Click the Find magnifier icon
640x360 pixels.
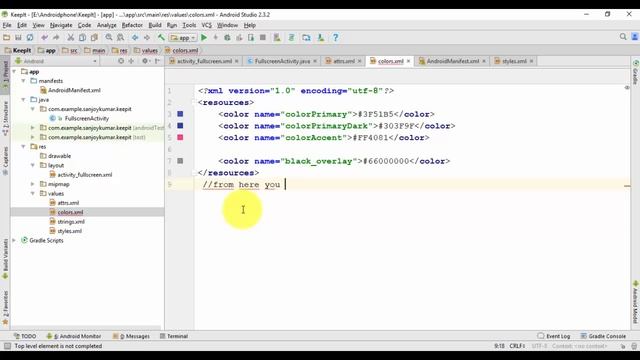click(x=109, y=38)
